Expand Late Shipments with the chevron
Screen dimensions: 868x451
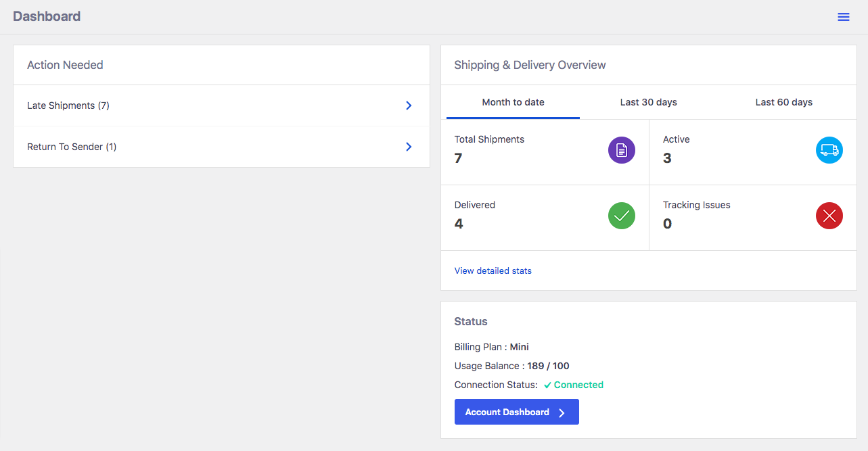click(x=408, y=105)
